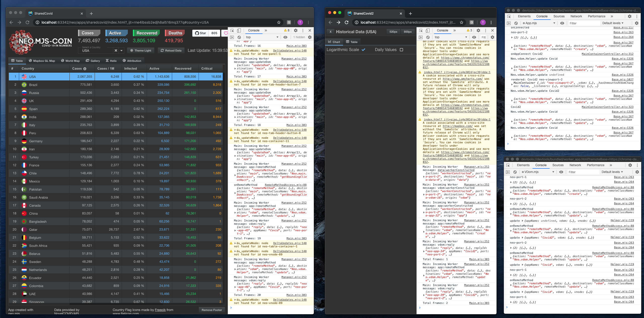Bookmark SharedCovid2 page with star
The image size is (644, 318).
tap(461, 22)
